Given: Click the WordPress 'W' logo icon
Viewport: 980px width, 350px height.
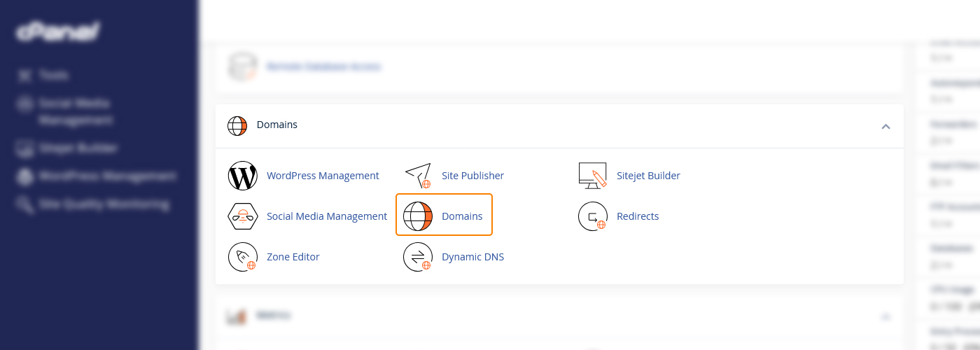Looking at the screenshot, I should click(243, 176).
